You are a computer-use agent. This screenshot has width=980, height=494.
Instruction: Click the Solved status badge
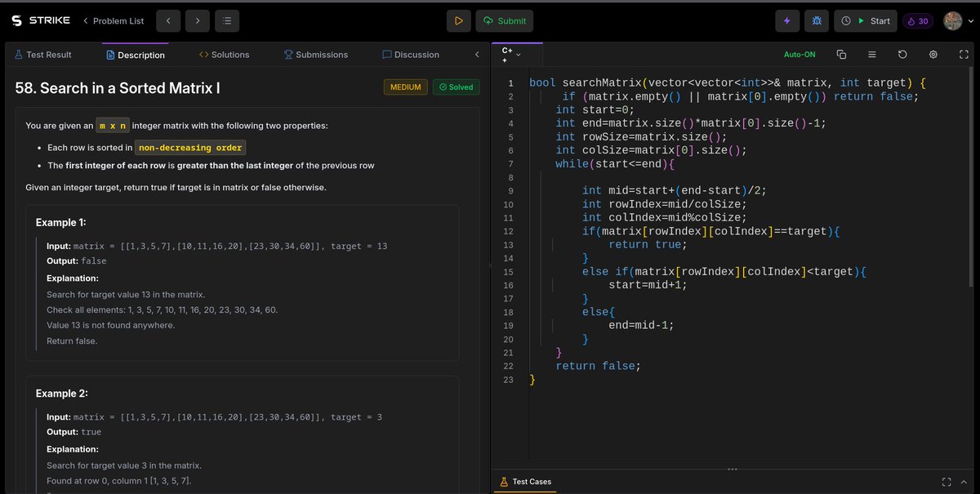pos(457,87)
